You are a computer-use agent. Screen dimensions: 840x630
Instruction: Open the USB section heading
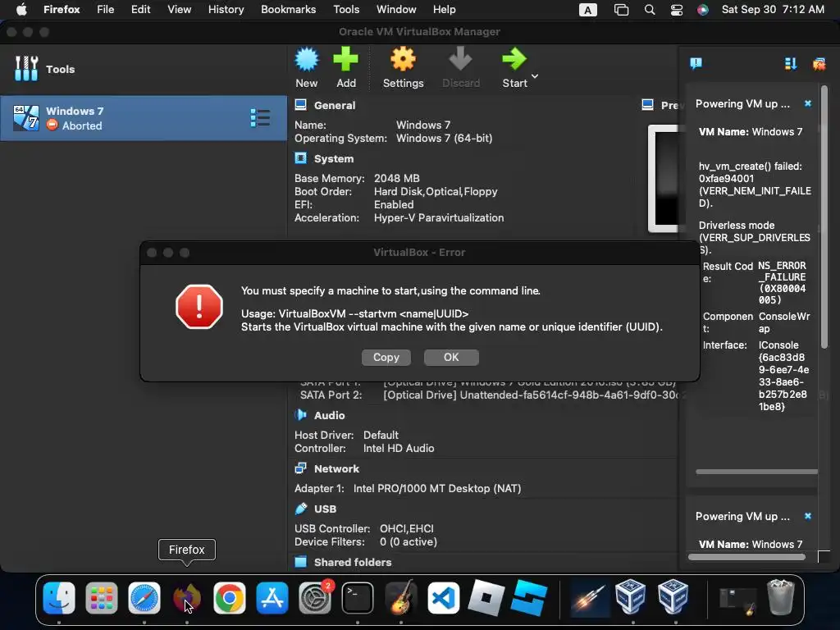pyautogui.click(x=325, y=509)
